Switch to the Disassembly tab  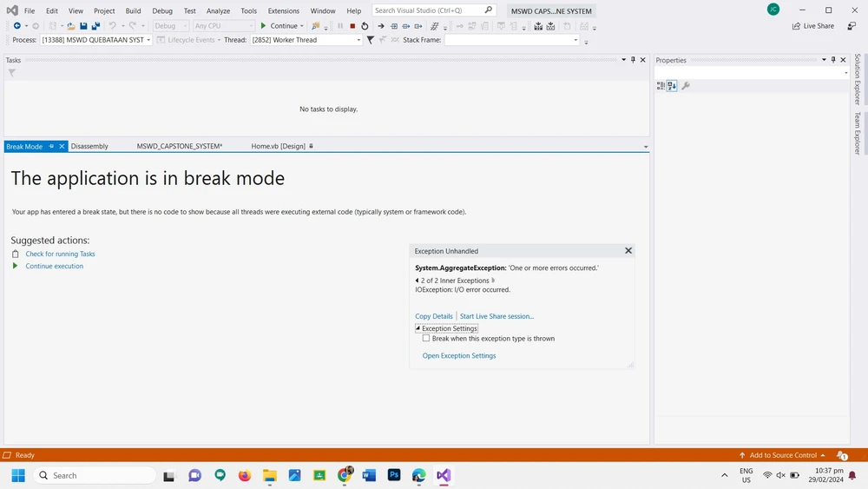click(89, 146)
